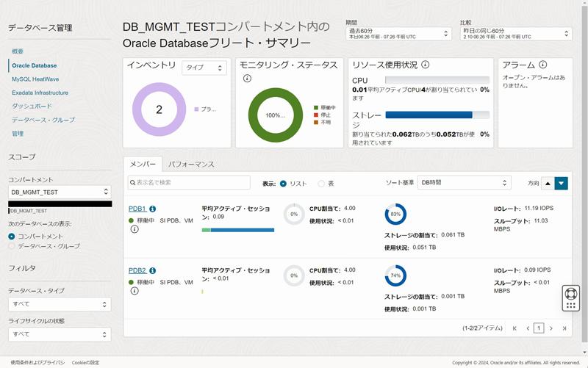The width and height of the screenshot is (588, 368).
Task: Click 稼働中 green legend swatch
Action: [x=316, y=107]
